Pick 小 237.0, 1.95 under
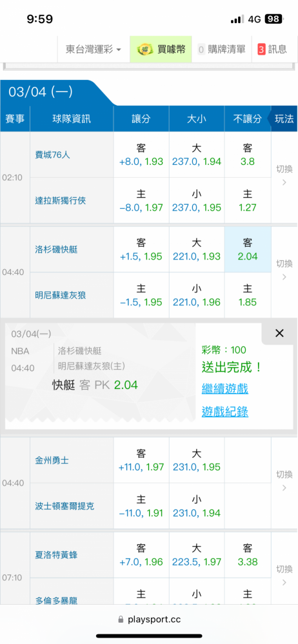298x644 pixels. 197,201
